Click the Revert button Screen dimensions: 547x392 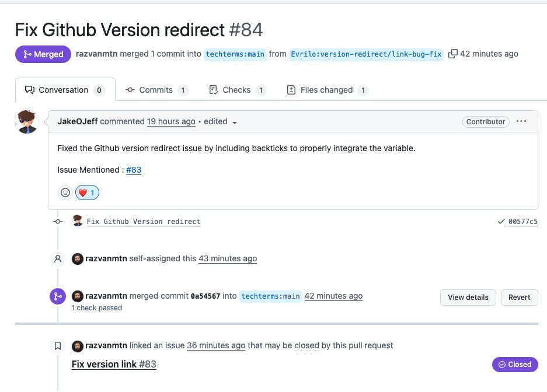pos(519,297)
